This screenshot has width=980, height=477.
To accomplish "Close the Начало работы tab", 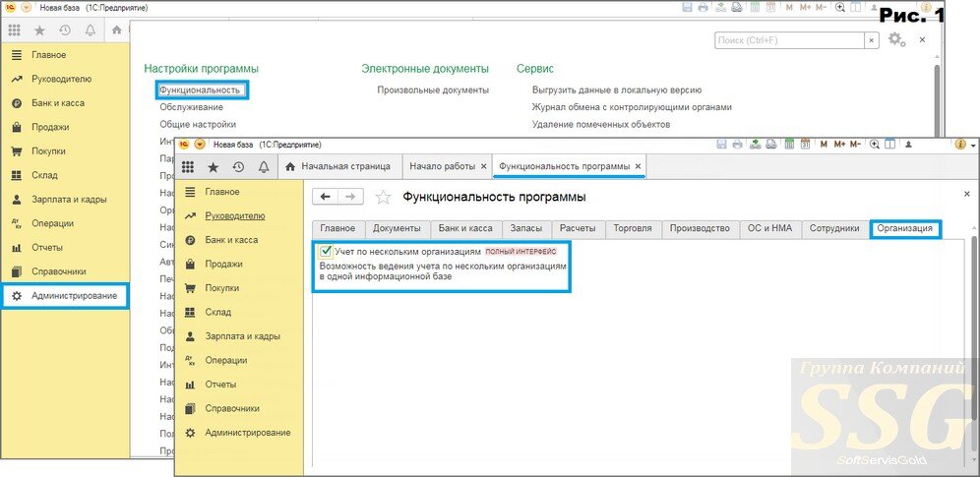I will coord(482,166).
